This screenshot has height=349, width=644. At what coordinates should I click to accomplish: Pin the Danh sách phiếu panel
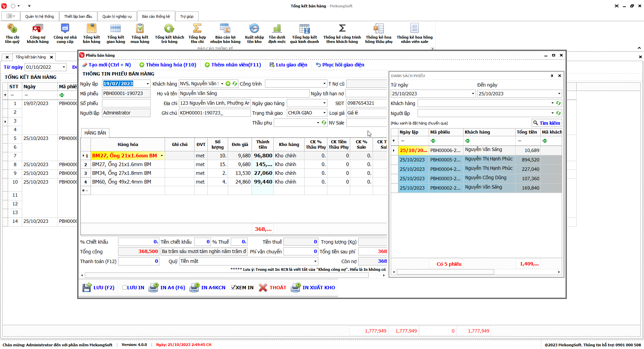(552, 76)
